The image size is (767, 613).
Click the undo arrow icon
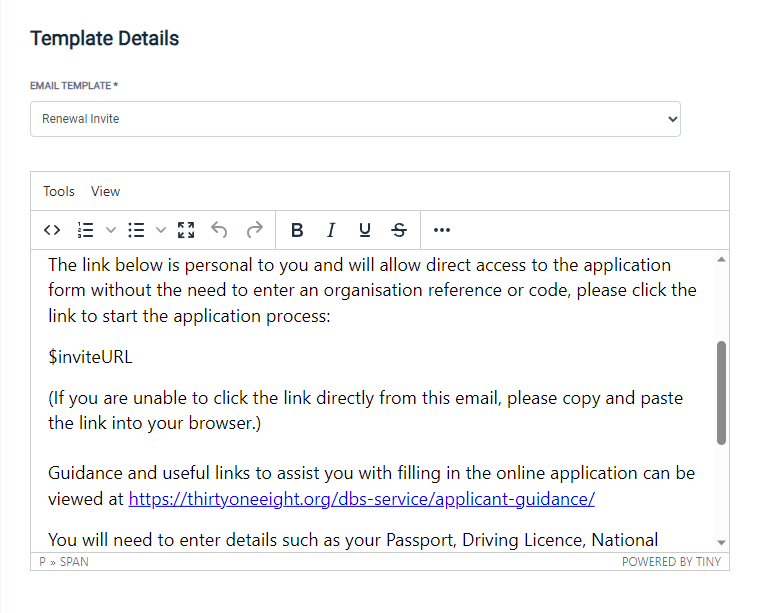[x=220, y=230]
